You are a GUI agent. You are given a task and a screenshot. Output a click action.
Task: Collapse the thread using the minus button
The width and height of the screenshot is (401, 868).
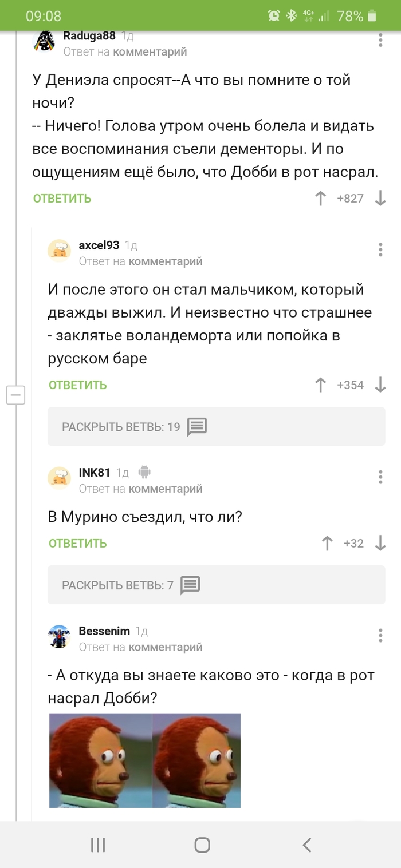click(x=15, y=395)
